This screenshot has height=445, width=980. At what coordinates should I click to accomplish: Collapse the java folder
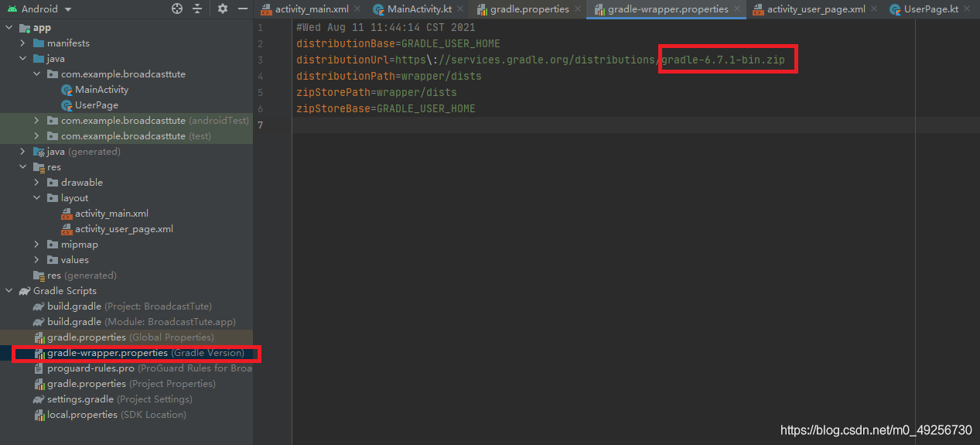pyautogui.click(x=23, y=59)
